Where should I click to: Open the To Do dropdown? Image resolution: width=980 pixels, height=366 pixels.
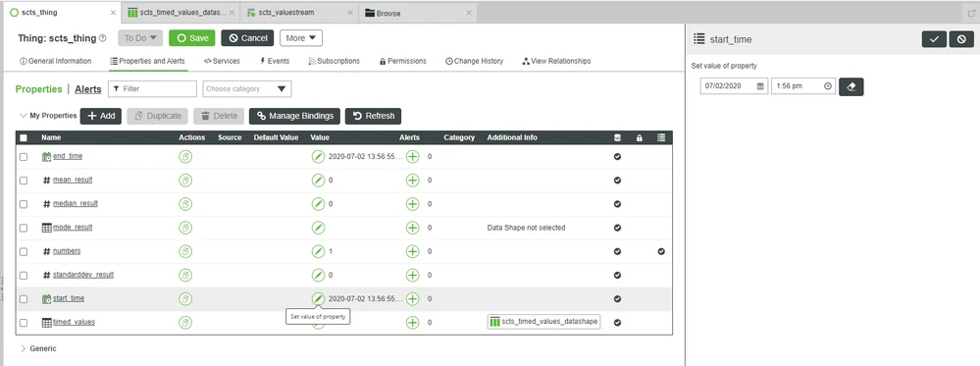(140, 38)
